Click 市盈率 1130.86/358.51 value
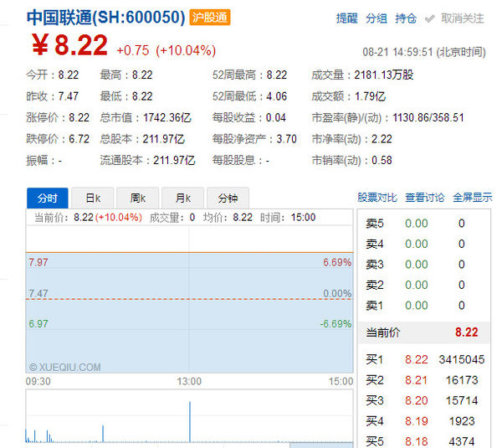This screenshot has height=448, width=502. [428, 117]
